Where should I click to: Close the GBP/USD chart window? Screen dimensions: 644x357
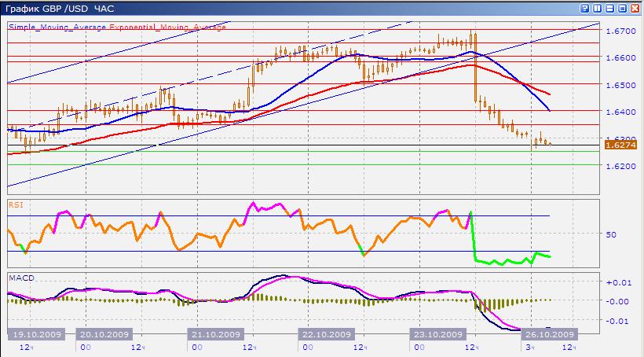click(x=635, y=8)
